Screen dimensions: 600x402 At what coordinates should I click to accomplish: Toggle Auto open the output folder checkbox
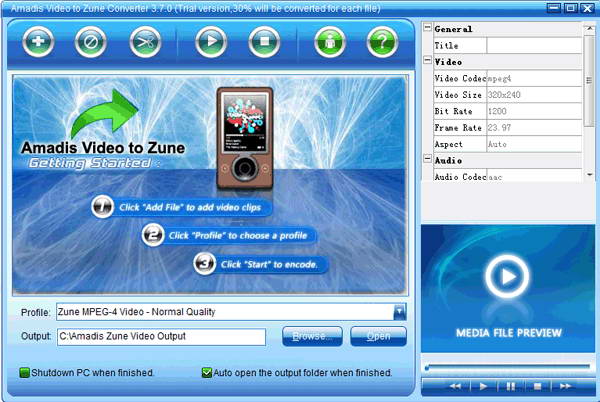(x=207, y=373)
